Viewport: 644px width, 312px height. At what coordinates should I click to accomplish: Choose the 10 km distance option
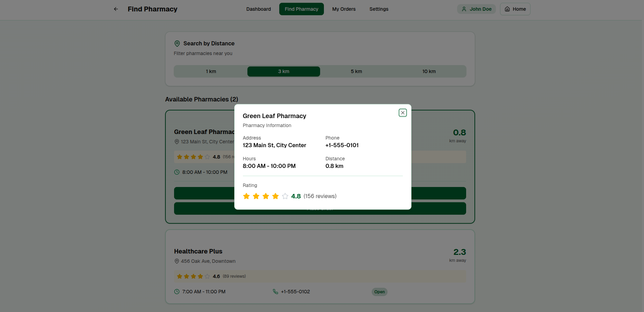click(x=429, y=71)
